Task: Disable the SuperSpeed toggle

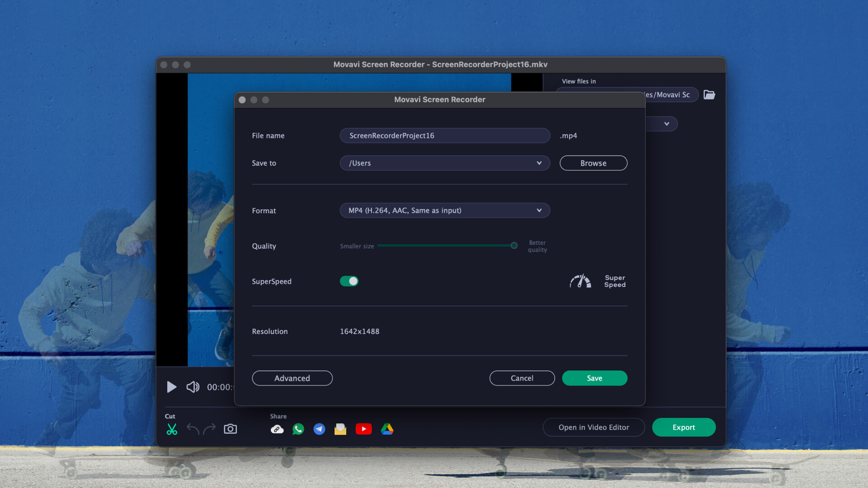Action: 349,281
